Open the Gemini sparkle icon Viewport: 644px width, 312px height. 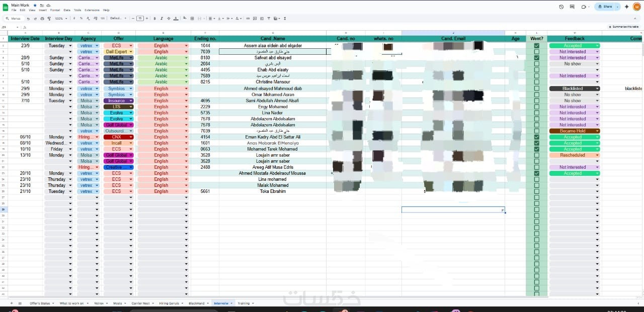(626, 7)
